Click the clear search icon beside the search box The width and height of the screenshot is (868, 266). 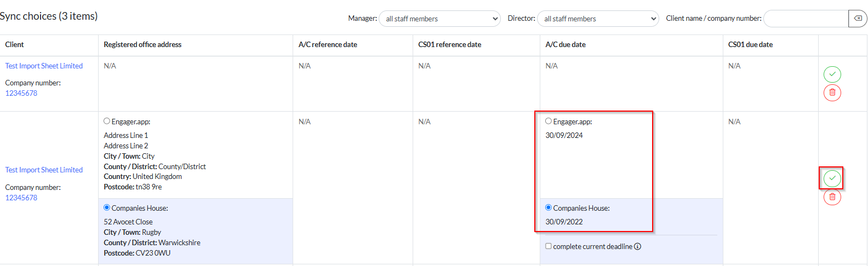858,19
